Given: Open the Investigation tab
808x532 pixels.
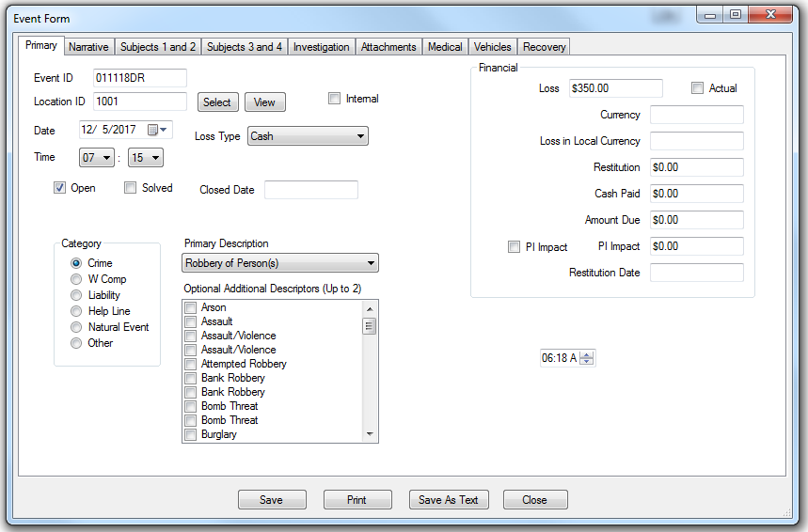Looking at the screenshot, I should 321,47.
